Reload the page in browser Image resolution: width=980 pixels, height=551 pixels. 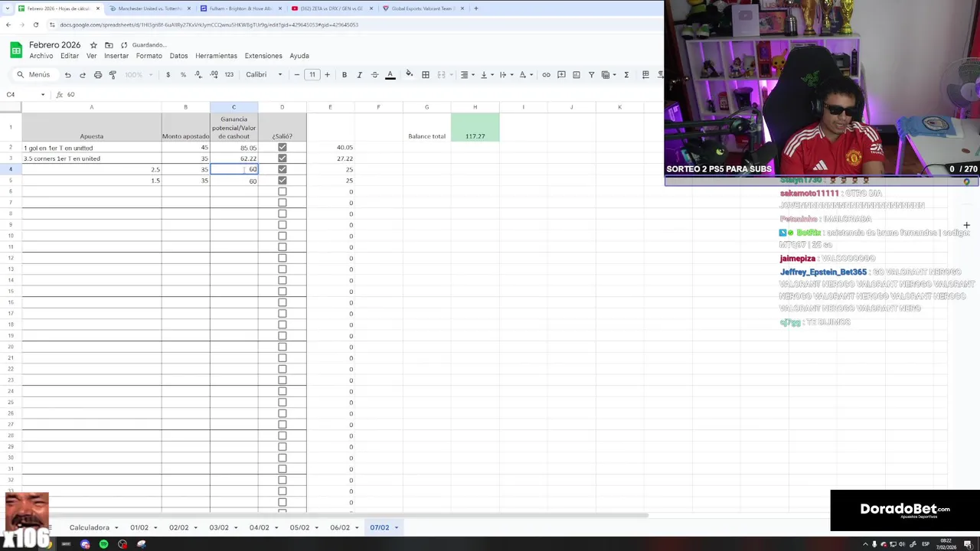(35, 24)
